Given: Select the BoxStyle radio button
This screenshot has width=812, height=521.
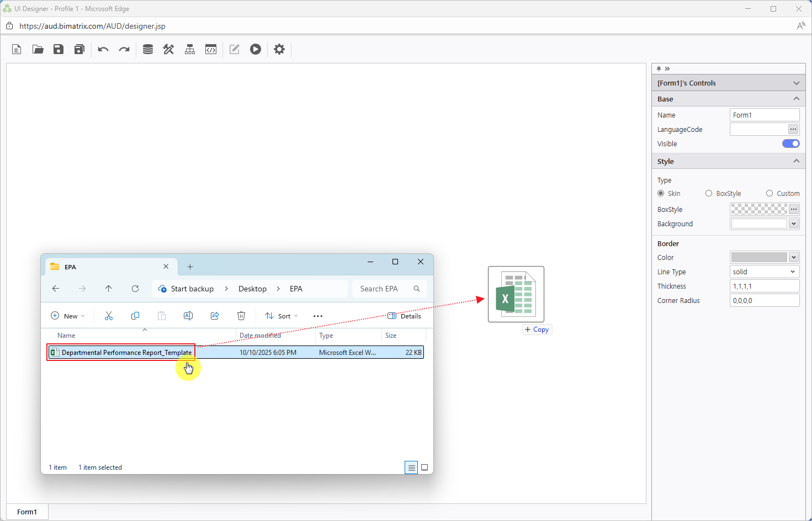Looking at the screenshot, I should click(x=709, y=193).
